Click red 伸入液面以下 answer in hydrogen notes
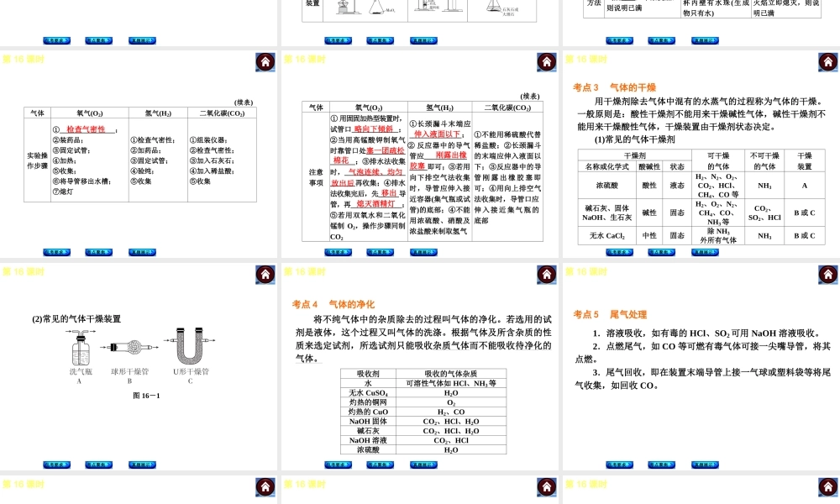This screenshot has width=840, height=504. click(437, 134)
